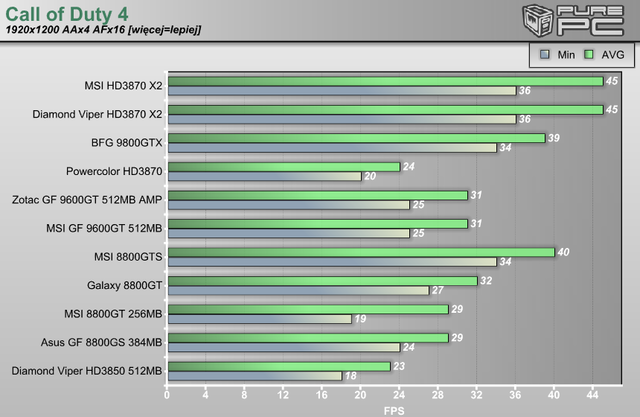Click the "Diamond Viper HD3870 X2" label
640x417 pixels.
click(97, 114)
